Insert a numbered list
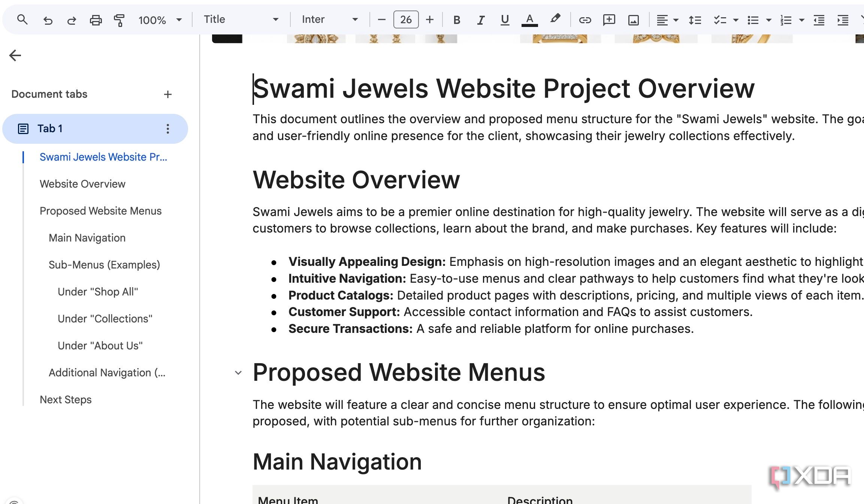Screen dimensions: 864x504 pos(786,20)
